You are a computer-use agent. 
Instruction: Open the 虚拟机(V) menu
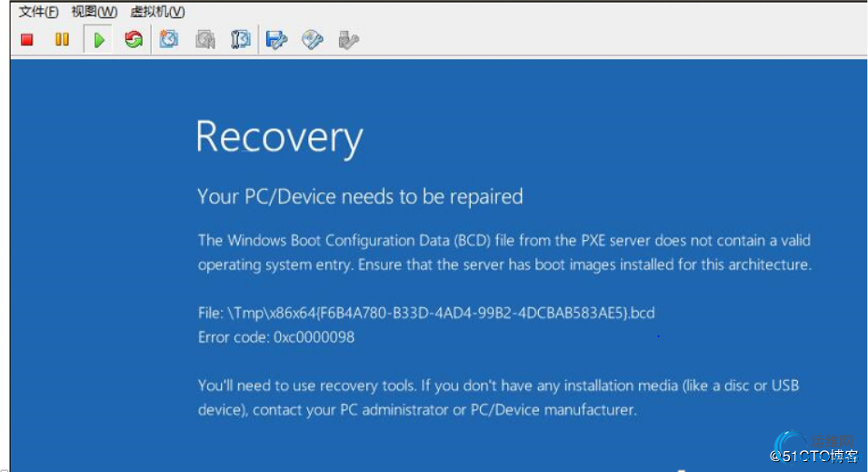tap(158, 12)
